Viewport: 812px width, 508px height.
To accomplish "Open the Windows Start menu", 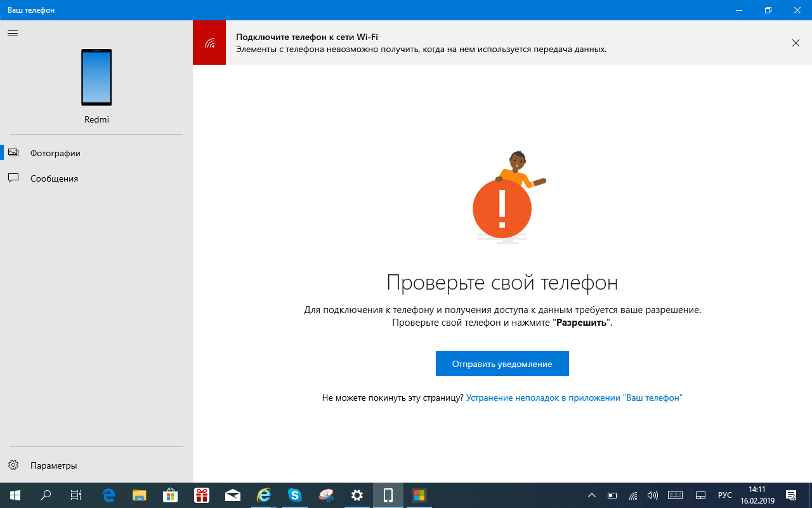I will tap(15, 495).
